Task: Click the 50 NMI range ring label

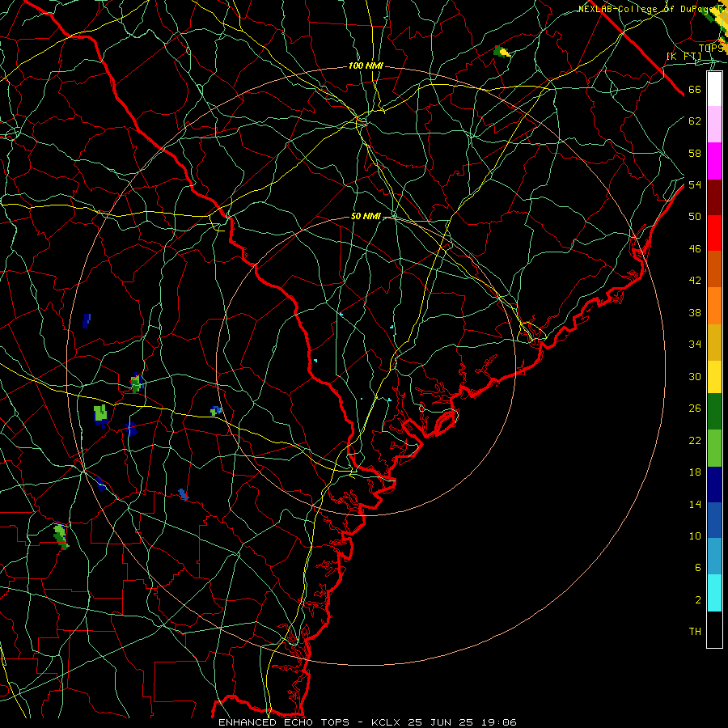Action: click(x=366, y=216)
